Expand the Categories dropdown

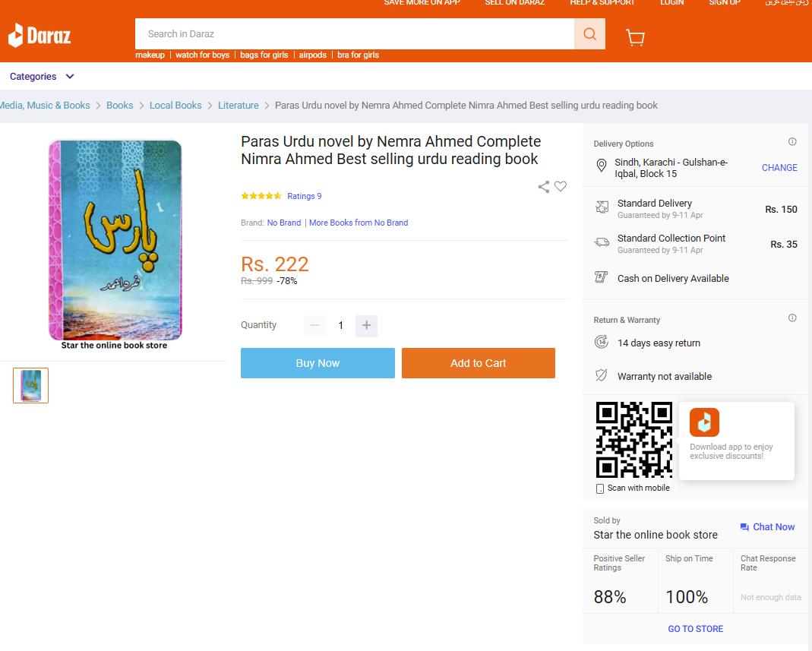coord(42,77)
